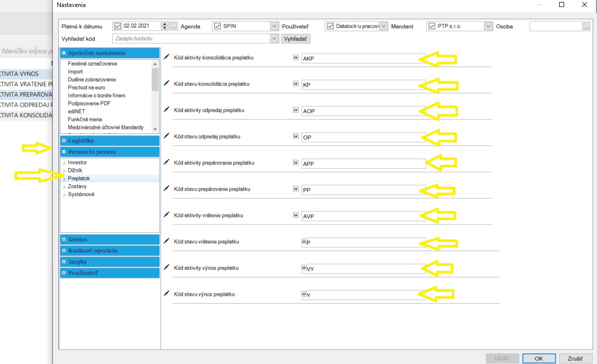Toggle the Používateľ Datalock checkbox
Image resolution: width=597 pixels, height=364 pixels.
[330, 26]
